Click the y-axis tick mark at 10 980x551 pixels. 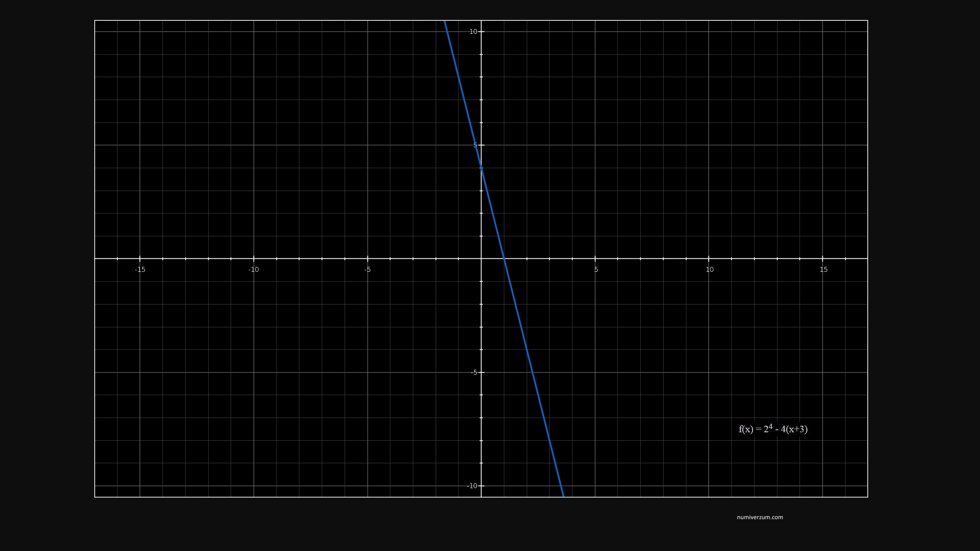(x=481, y=31)
